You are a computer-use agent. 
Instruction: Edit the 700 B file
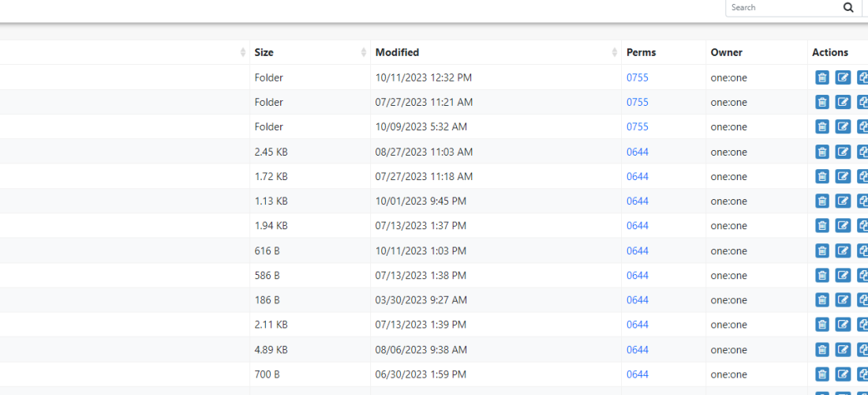click(x=843, y=374)
